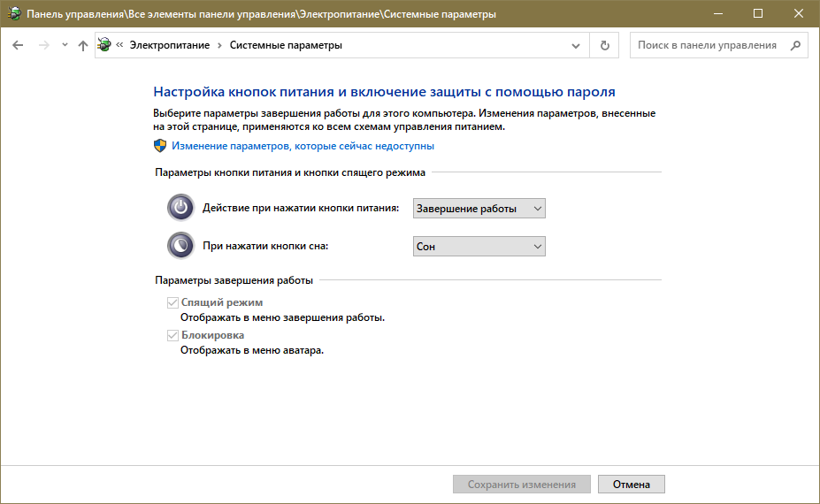Expand the address bar history dropdown

pos(576,45)
